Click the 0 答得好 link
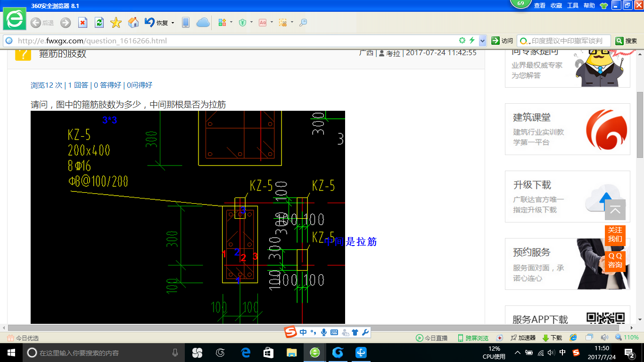Screen dimensions: 644x362 click(107, 85)
